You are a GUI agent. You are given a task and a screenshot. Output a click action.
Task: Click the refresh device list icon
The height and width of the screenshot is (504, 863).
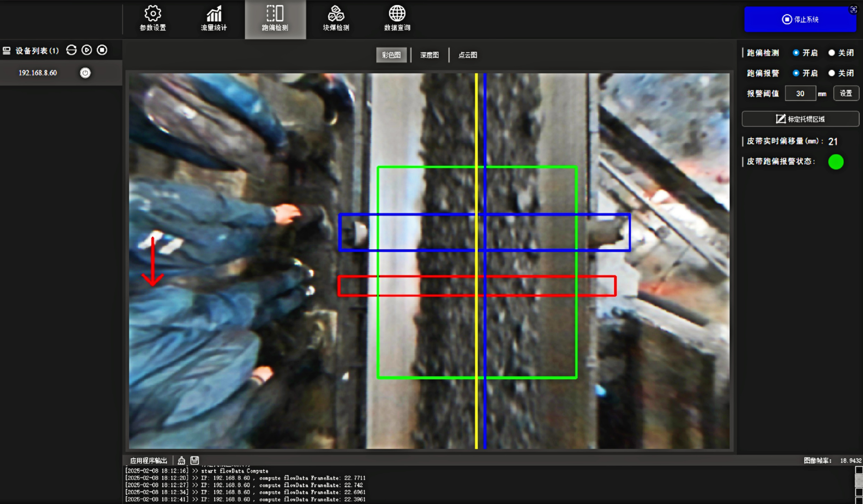pos(71,50)
